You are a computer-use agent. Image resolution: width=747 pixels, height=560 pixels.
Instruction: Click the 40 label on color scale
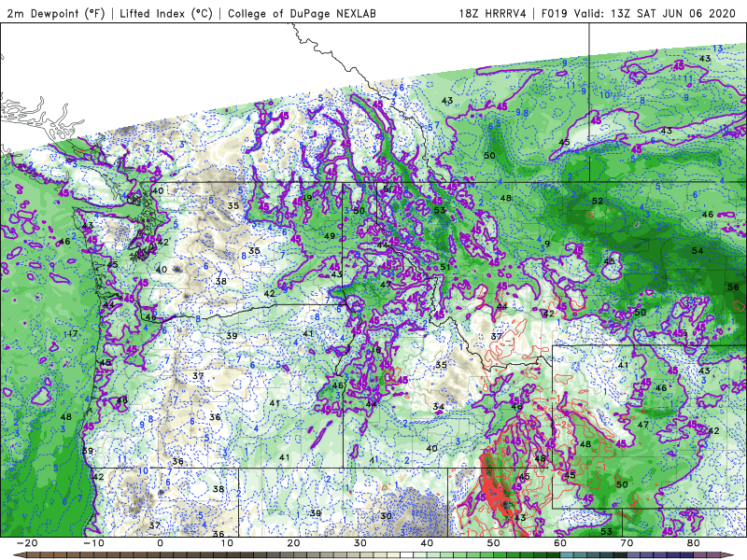427,543
